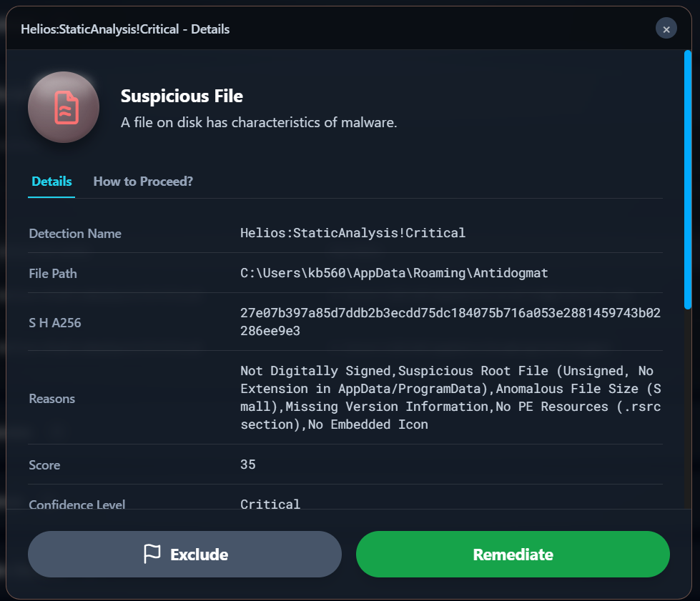The image size is (700, 601).
Task: Click the blue vertical scrollbar thumb
Action: tap(688, 179)
